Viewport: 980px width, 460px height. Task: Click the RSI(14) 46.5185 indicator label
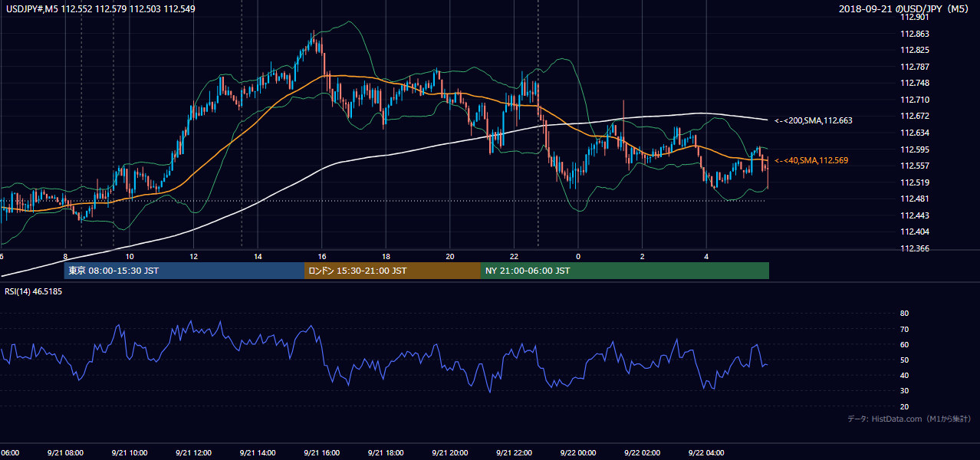pyautogui.click(x=34, y=291)
